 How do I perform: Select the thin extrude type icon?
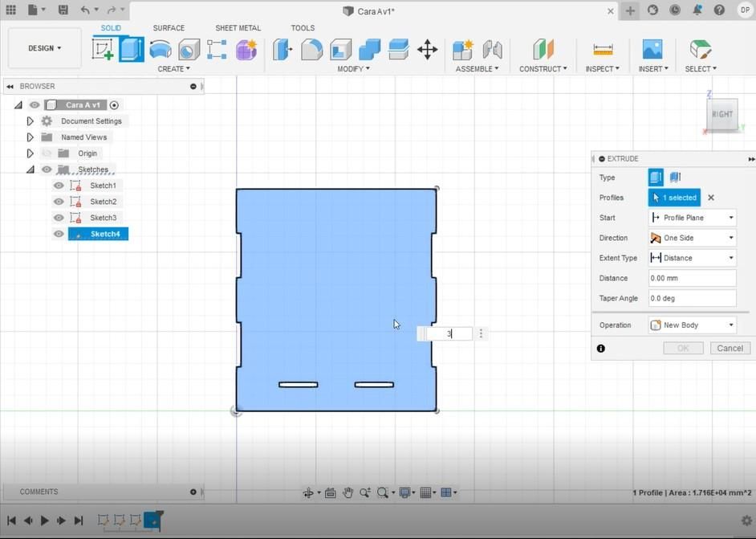pos(675,177)
